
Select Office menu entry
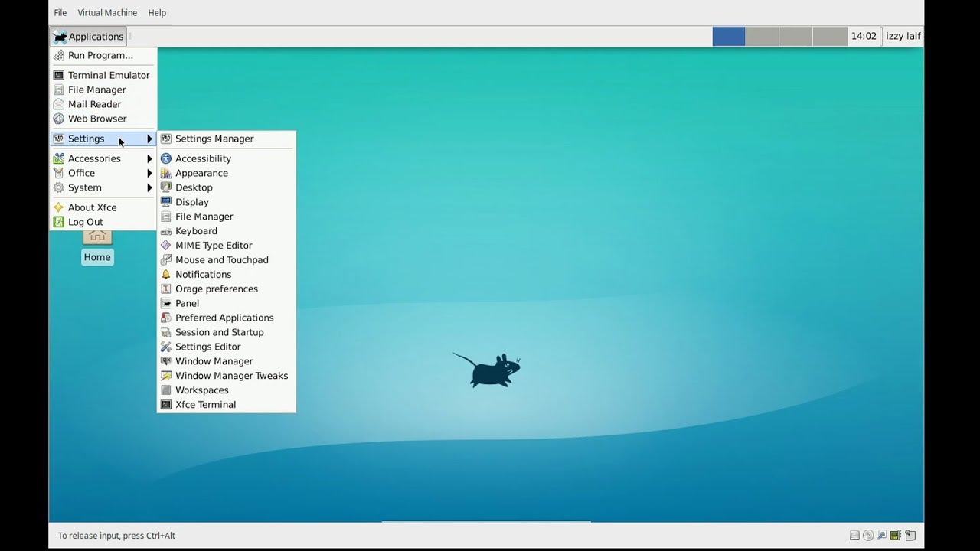[x=103, y=173]
